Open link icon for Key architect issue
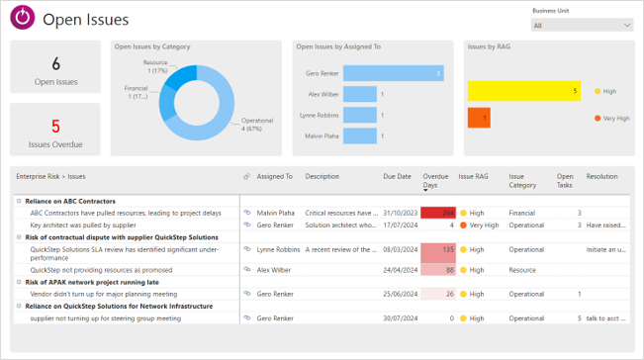644x360 pixels. pyautogui.click(x=247, y=225)
